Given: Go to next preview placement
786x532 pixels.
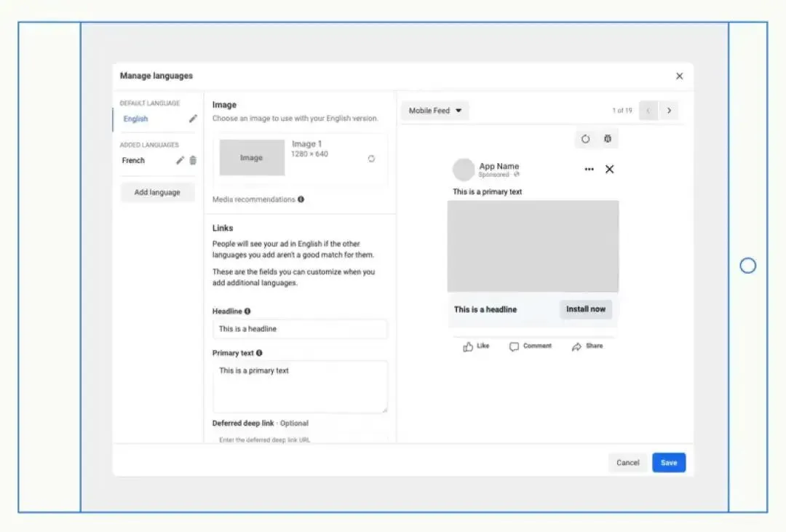Looking at the screenshot, I should tap(669, 111).
